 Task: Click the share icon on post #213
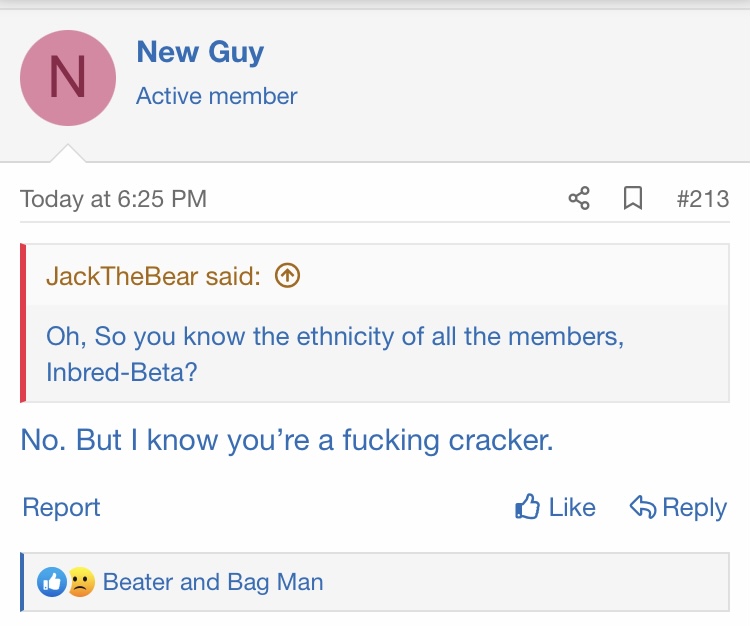pos(579,199)
